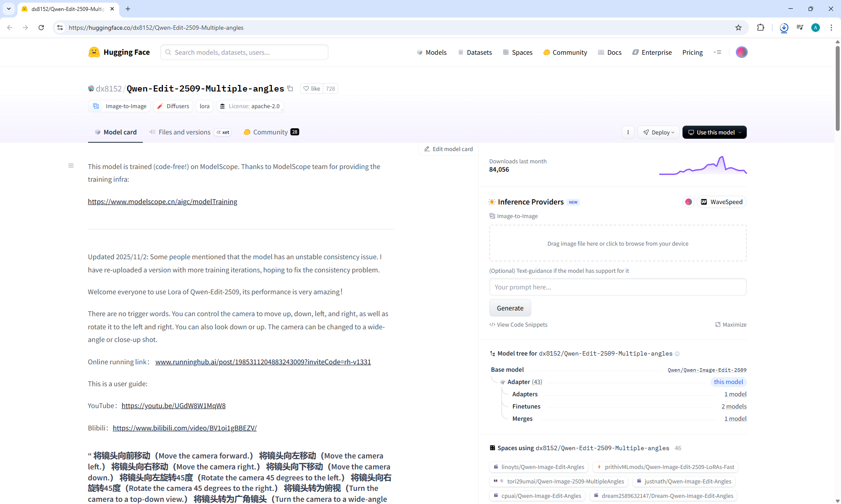Open the YouTube user guide link

pyautogui.click(x=173, y=406)
